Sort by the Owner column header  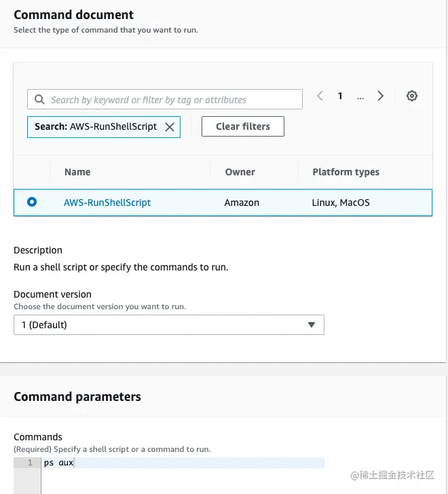point(240,172)
